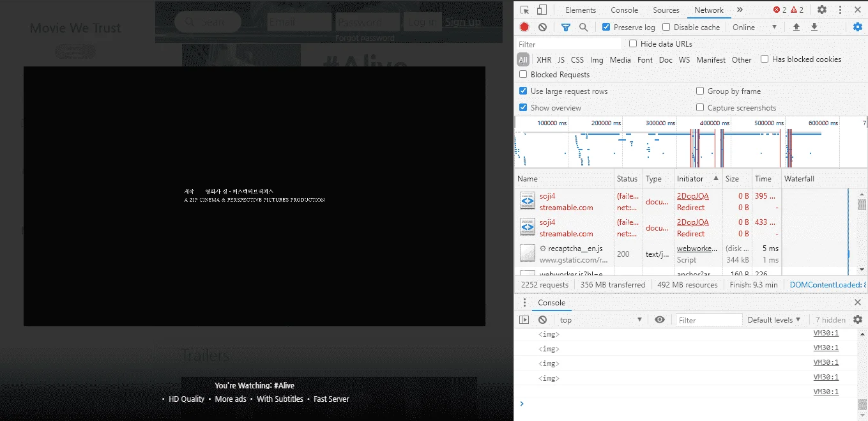
Task: Uncheck Use large request rows
Action: [523, 91]
